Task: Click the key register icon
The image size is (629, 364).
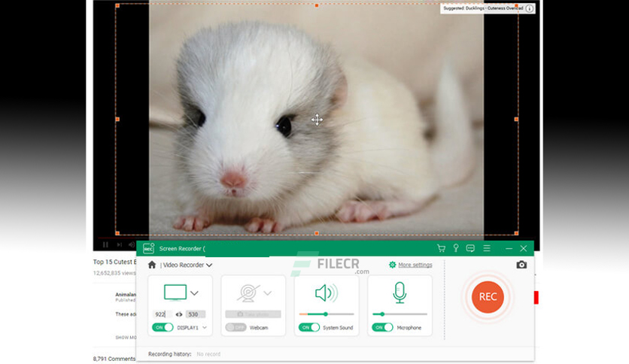Action: 456,248
